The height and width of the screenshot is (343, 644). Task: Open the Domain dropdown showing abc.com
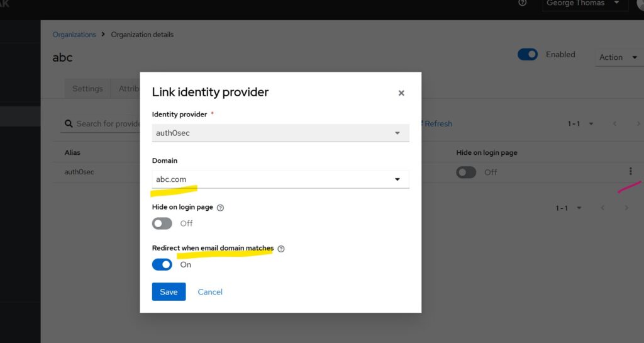[280, 179]
